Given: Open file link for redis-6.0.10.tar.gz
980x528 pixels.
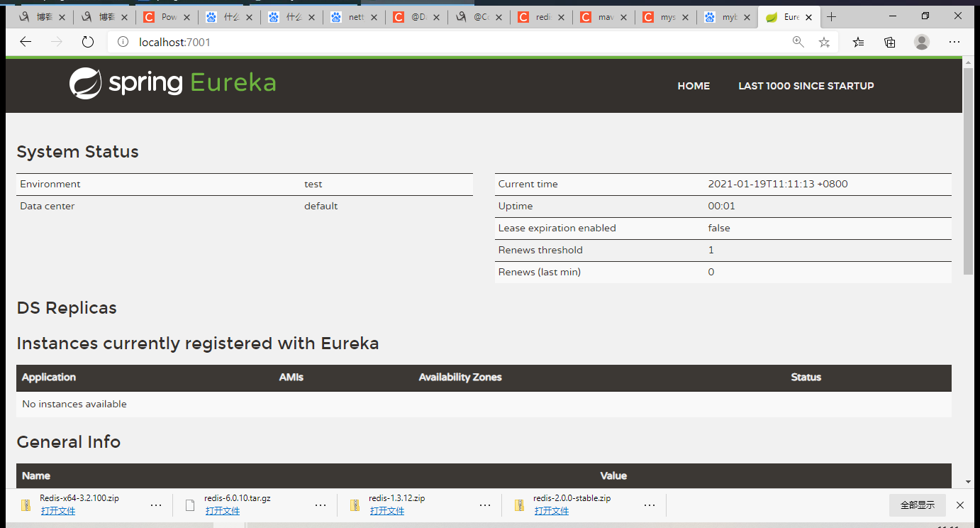Looking at the screenshot, I should 223,511.
